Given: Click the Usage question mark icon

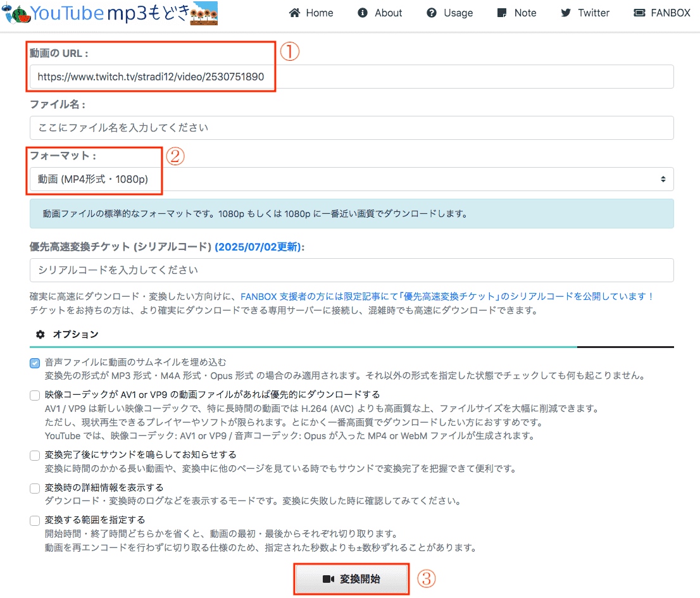Looking at the screenshot, I should coord(432,13).
